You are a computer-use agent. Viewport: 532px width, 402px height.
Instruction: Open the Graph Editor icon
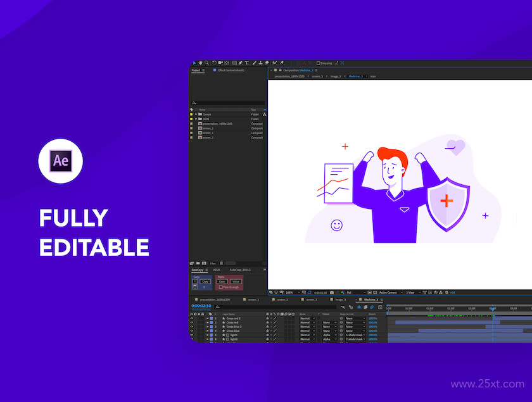coord(380,307)
